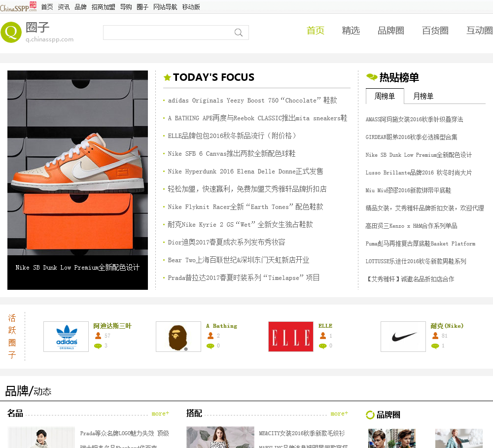Viewport: 493px width, 448px height.
Task: Open ME&CITY女装2016秋季新款毛织衫 article
Action: tap(302, 434)
